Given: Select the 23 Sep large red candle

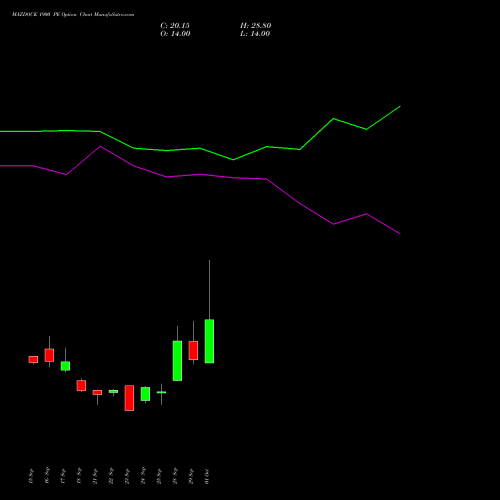Looking at the screenshot, I should point(129,398).
